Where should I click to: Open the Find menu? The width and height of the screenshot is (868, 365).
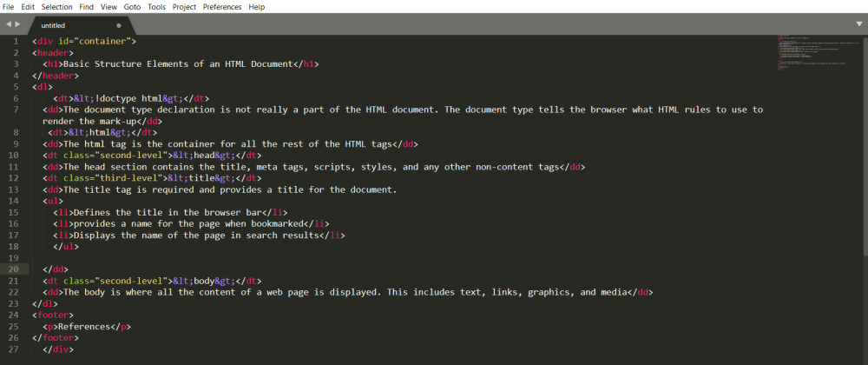click(86, 7)
